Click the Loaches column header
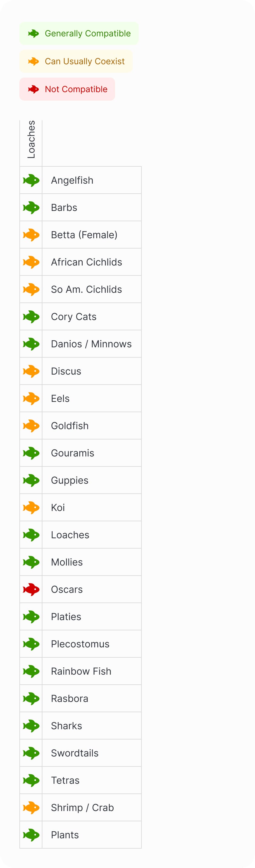This screenshot has height=868, width=255. [x=31, y=139]
